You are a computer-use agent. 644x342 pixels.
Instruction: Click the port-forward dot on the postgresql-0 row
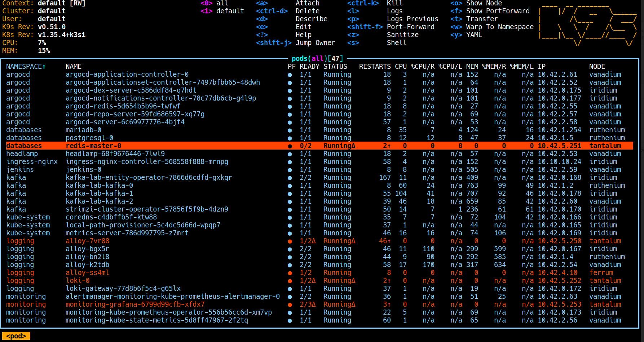pos(290,138)
